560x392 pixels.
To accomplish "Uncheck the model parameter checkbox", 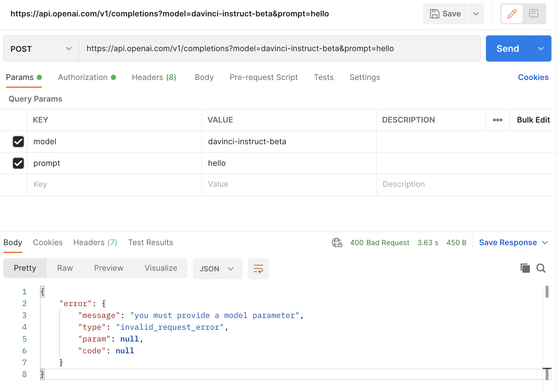I will (18, 142).
